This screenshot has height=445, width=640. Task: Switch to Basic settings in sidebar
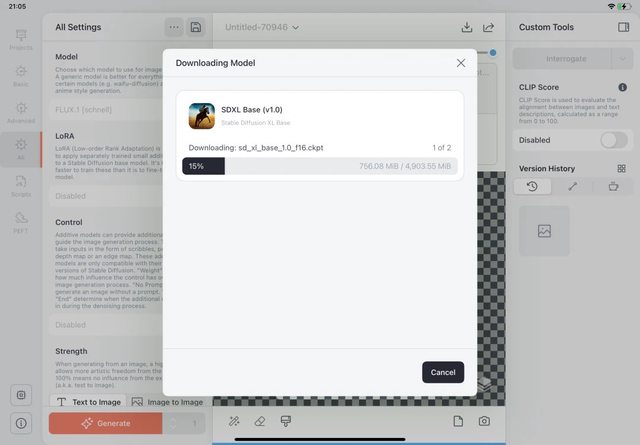[x=21, y=78]
